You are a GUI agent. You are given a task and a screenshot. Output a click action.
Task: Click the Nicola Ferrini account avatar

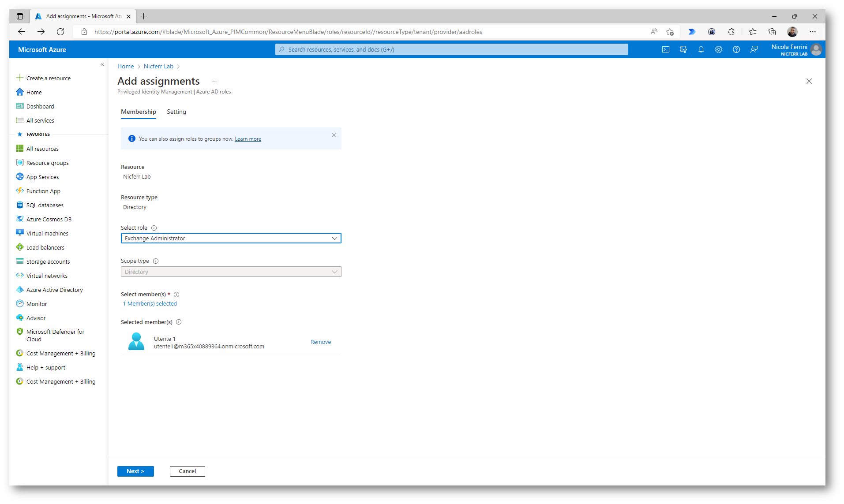[816, 49]
